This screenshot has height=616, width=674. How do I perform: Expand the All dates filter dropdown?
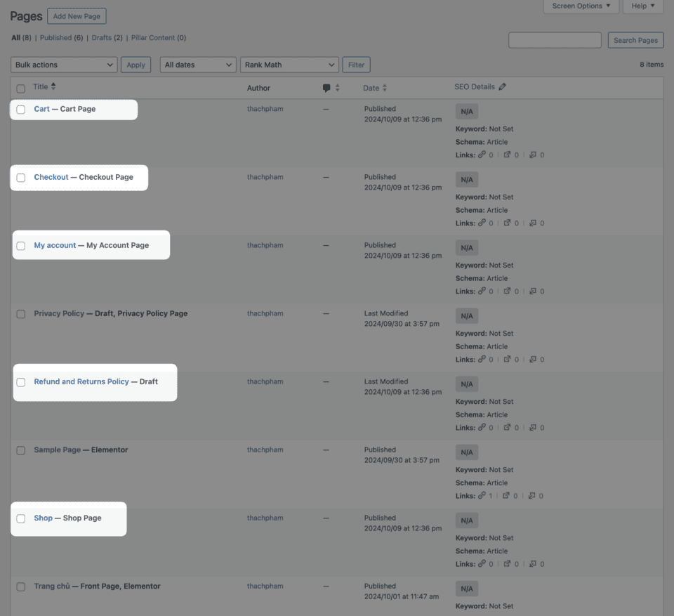pyautogui.click(x=198, y=65)
